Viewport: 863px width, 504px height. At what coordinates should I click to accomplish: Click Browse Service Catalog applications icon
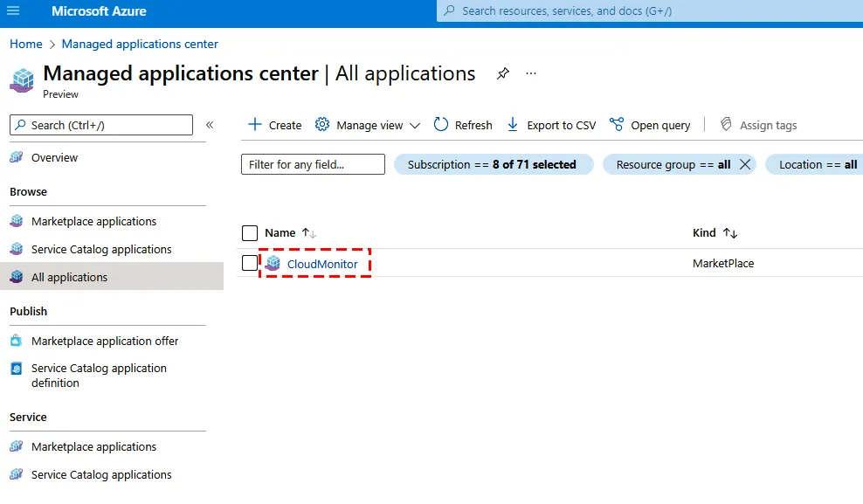tap(17, 249)
